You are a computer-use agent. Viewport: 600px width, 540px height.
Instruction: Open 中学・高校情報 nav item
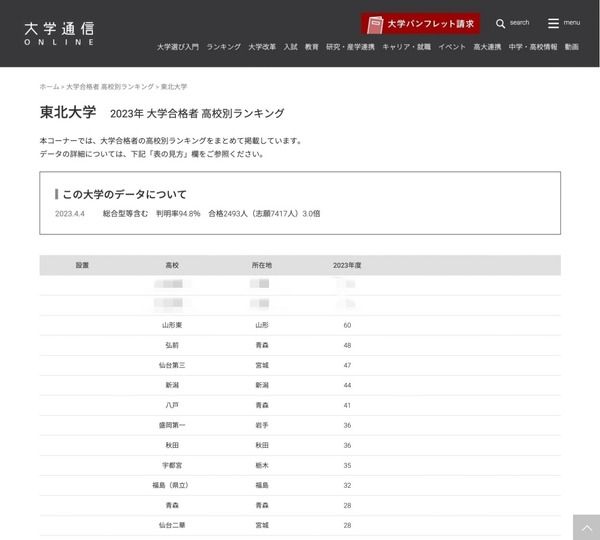533,47
